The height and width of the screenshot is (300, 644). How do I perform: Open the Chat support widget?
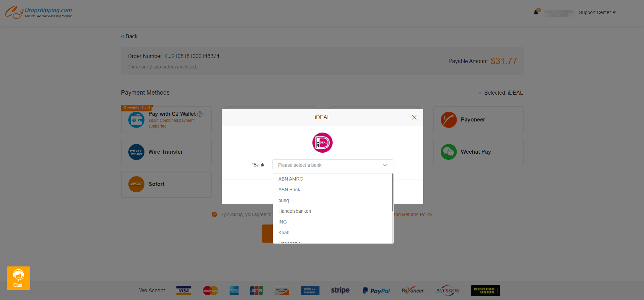click(18, 278)
